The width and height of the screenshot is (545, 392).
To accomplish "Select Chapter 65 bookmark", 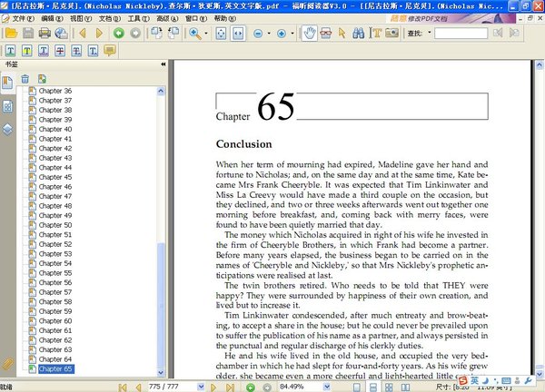I will point(54,369).
